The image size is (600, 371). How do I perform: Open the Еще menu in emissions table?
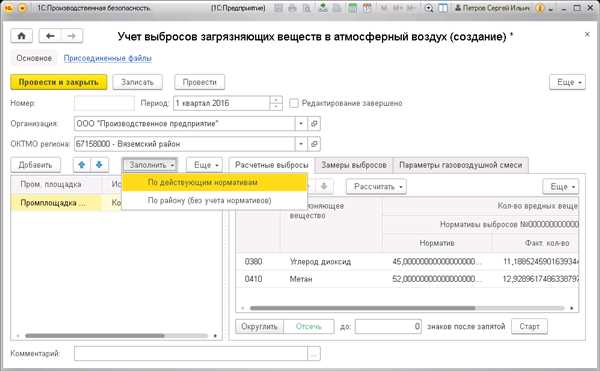(x=561, y=187)
